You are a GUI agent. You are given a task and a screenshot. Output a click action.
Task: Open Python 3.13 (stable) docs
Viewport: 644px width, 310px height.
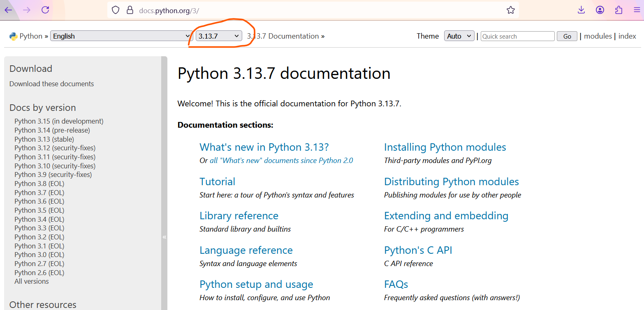44,139
